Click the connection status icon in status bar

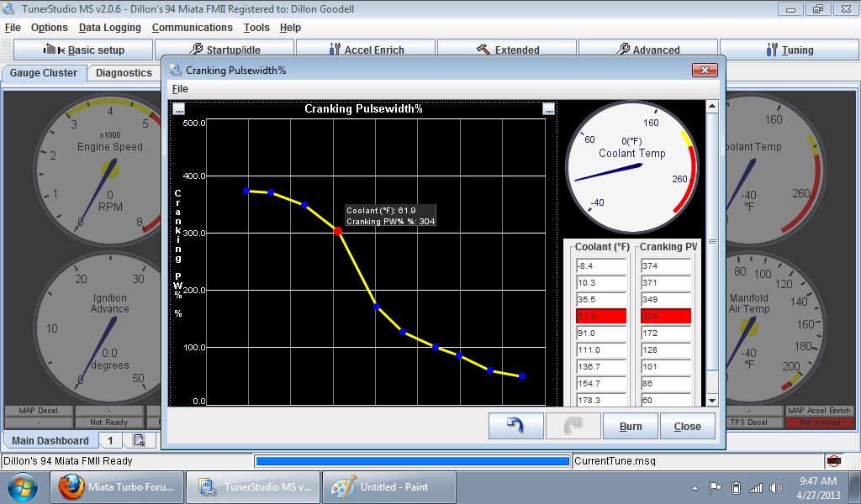pyautogui.click(x=833, y=460)
